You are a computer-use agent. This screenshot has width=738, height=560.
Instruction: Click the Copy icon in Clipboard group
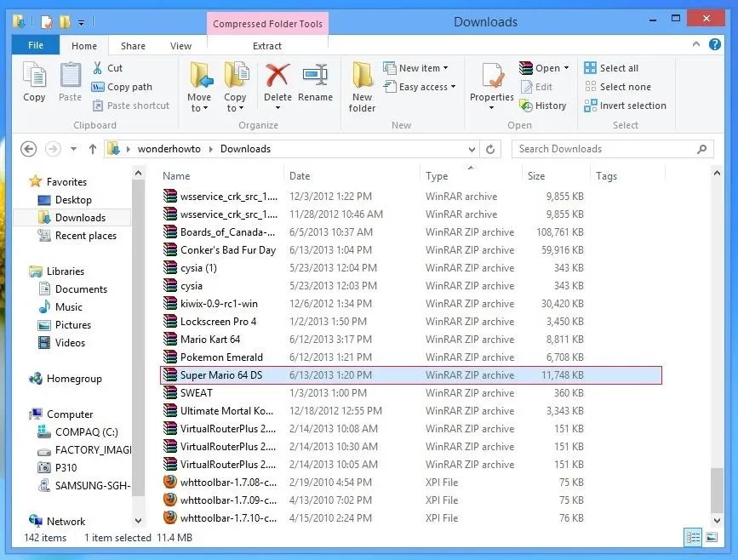point(34,75)
